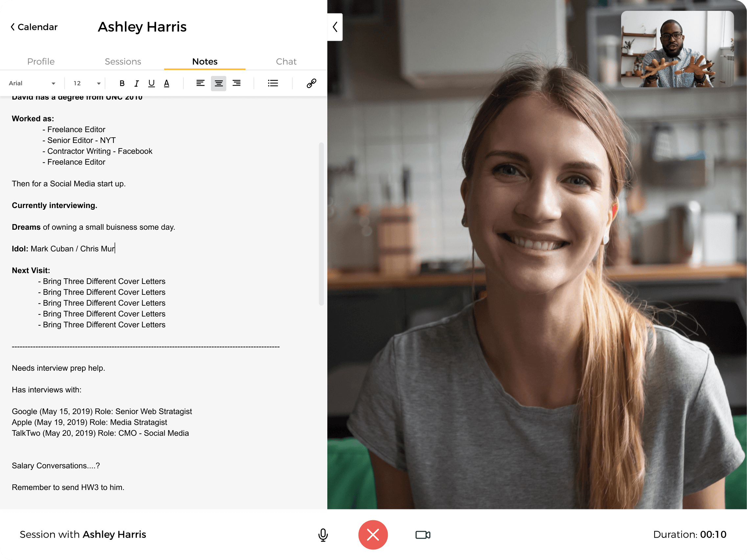Align note text to the left
This screenshot has height=560, width=747.
coord(200,83)
